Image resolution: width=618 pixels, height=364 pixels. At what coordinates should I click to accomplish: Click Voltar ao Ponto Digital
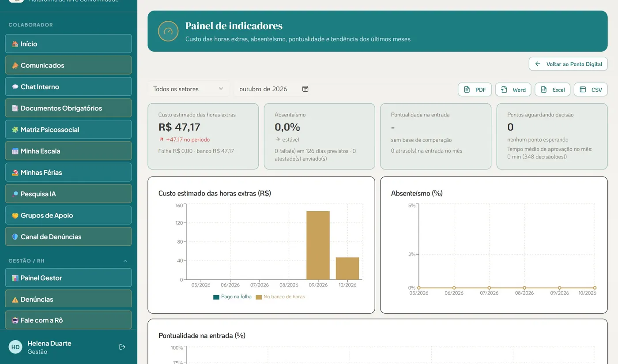click(x=568, y=64)
